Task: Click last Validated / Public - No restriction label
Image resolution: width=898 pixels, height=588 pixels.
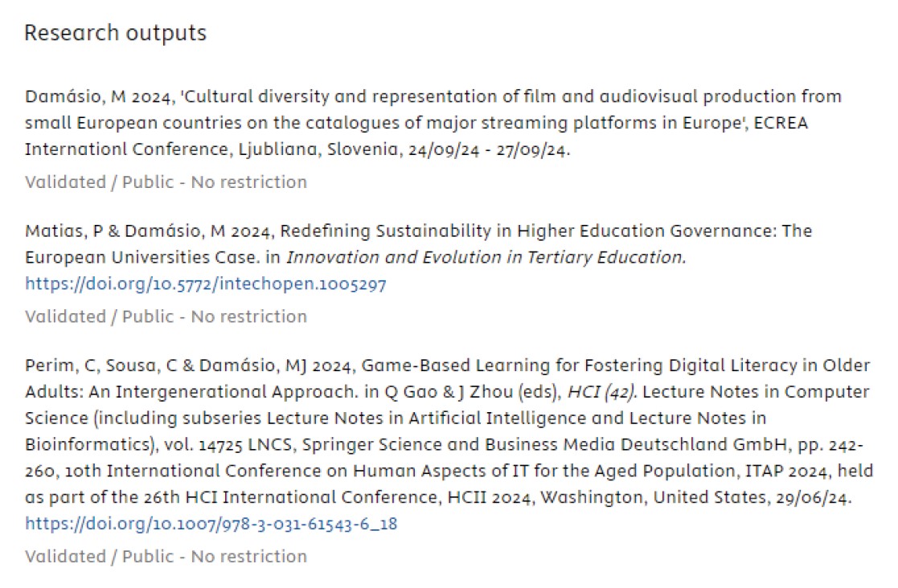Action: pyautogui.click(x=166, y=556)
